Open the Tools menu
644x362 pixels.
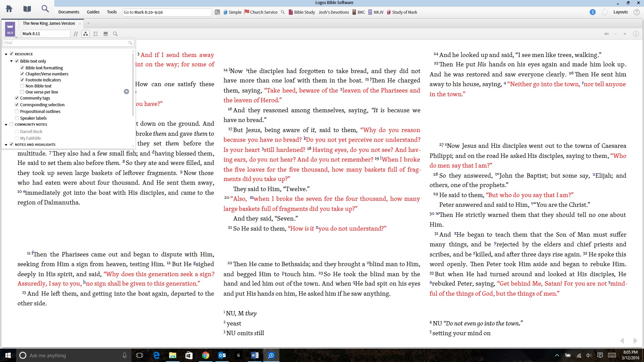coord(112,12)
